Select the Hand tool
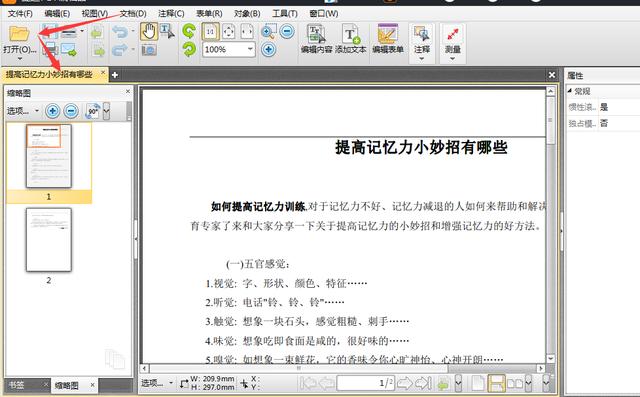 coord(149,31)
